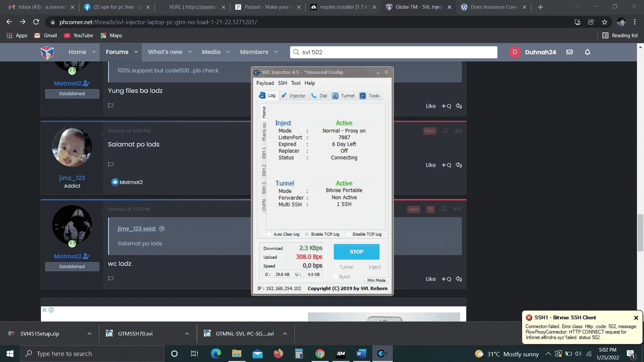Open the tab search dropdown arrow
Image resolution: width=644 pixels, height=362 pixels.
[x=577, y=6]
